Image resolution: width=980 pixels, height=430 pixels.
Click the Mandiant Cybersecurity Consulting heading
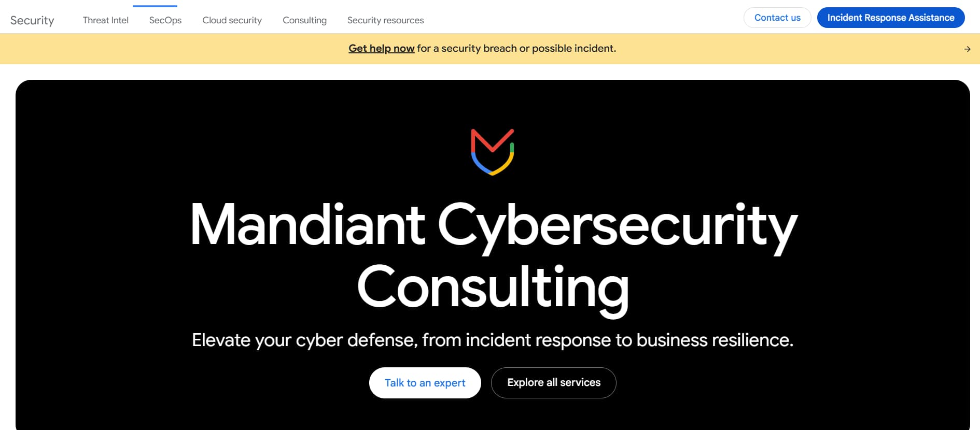tap(492, 254)
